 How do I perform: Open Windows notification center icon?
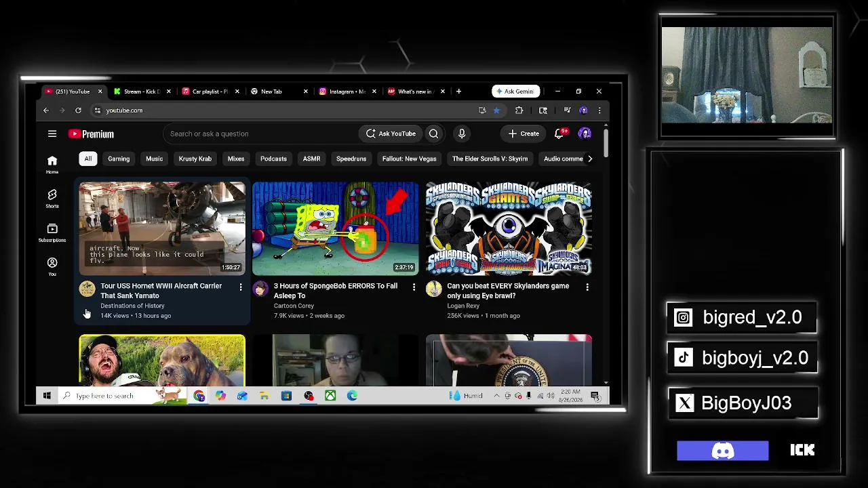(595, 396)
